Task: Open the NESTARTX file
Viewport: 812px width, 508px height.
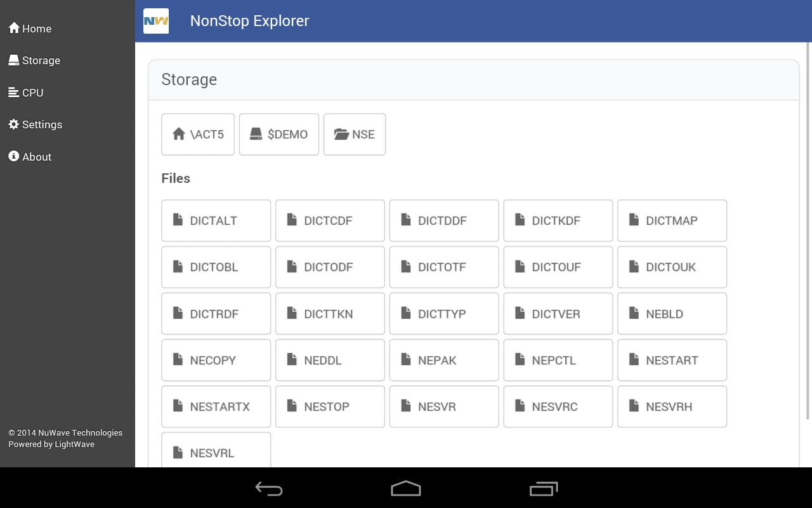Action: coord(216,406)
